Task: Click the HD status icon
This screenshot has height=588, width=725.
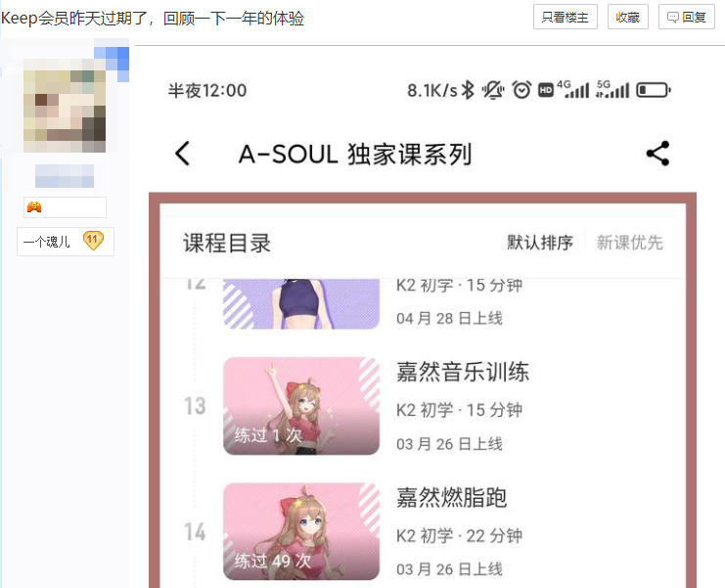Action: 546,90
